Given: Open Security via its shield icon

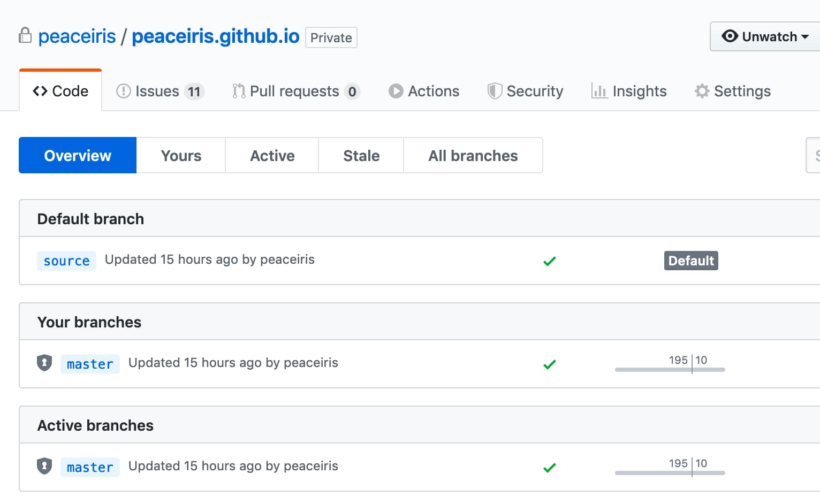Looking at the screenshot, I should (495, 91).
